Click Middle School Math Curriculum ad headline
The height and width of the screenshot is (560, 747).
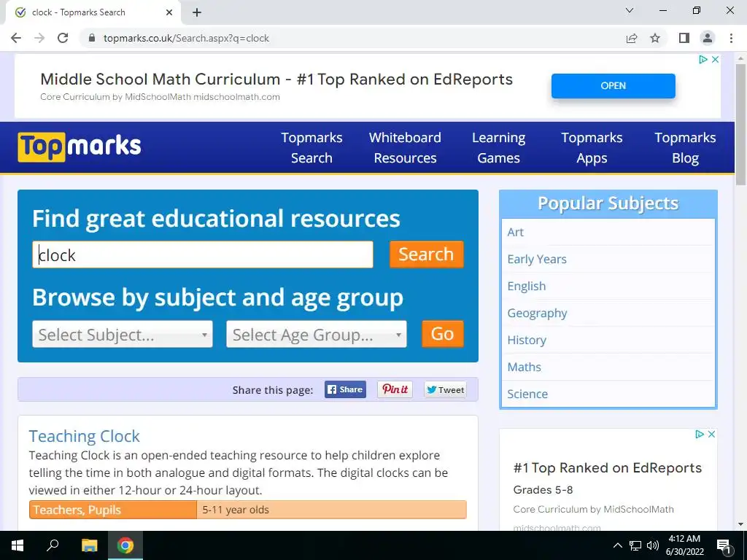click(276, 79)
